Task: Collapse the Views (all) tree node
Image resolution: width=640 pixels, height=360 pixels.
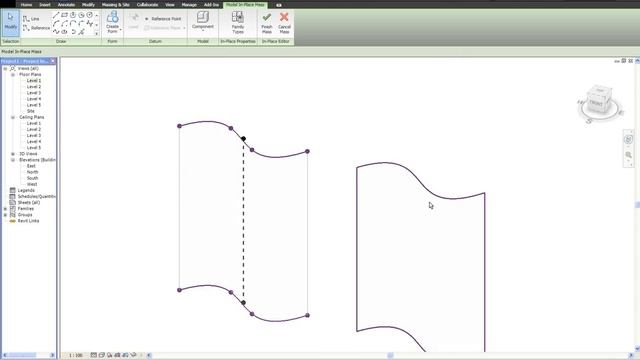Action: point(6,69)
